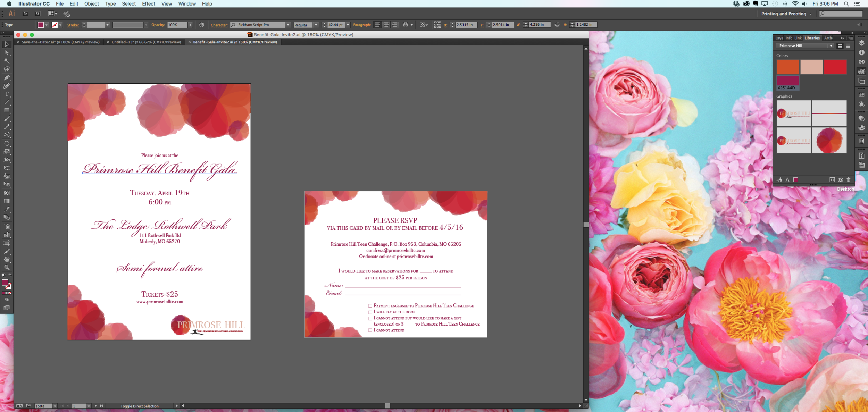Select the light peach library color swatch
Screen dimensions: 868x412
click(811, 67)
